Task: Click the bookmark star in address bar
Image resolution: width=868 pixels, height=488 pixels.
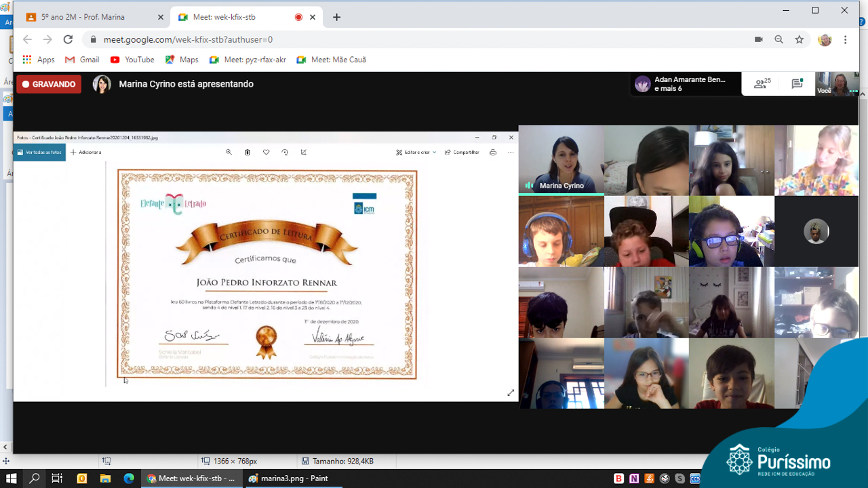Action: pyautogui.click(x=800, y=40)
